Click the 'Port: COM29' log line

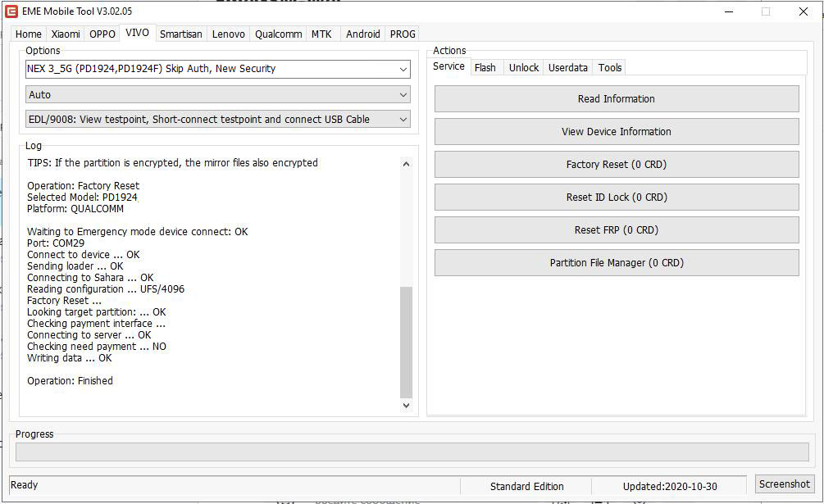coord(56,243)
